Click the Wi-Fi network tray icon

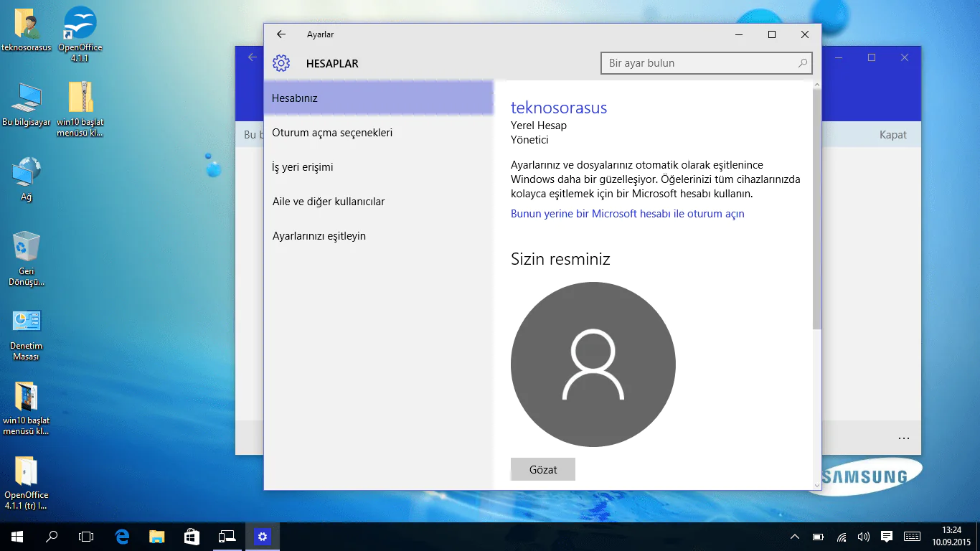click(840, 536)
